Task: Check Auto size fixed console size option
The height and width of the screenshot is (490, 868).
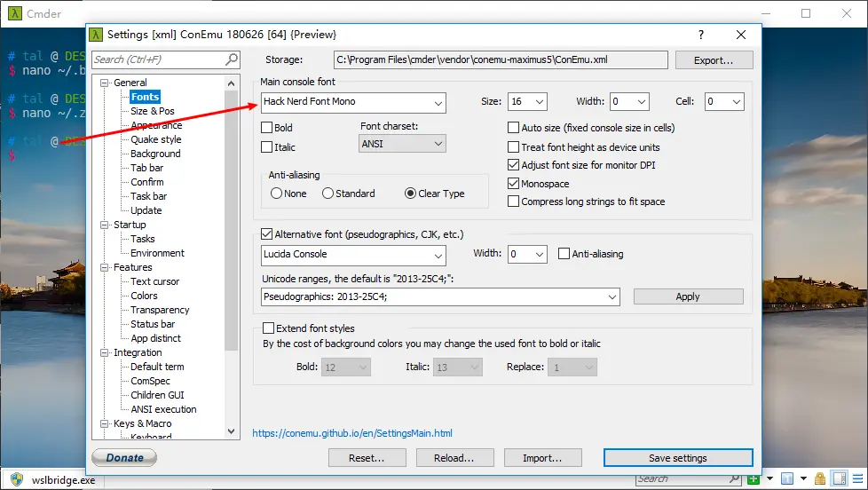Action: [513, 127]
